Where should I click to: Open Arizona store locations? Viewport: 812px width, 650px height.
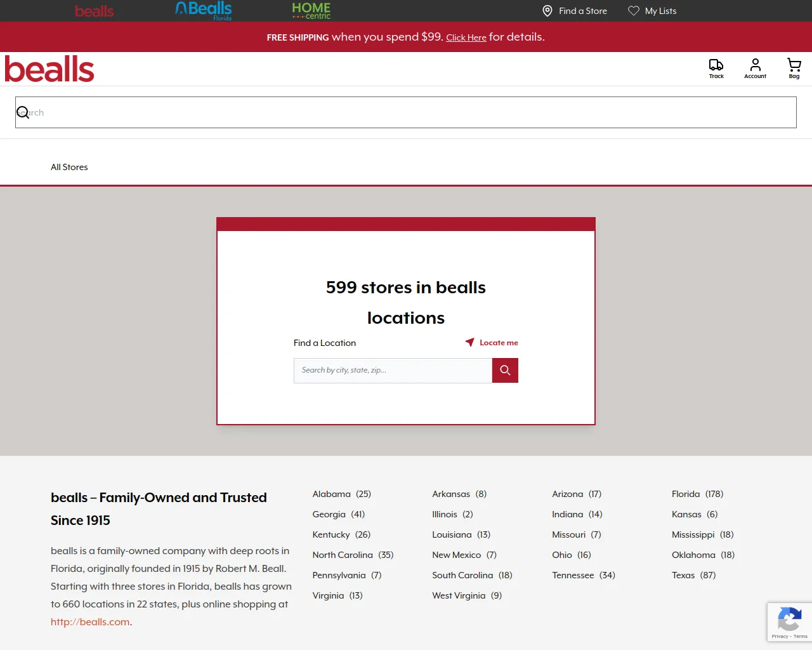tap(577, 494)
